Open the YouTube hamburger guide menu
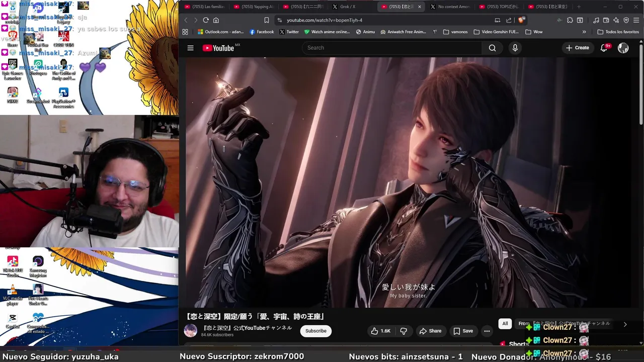Screen dimensions: 644x362 point(190,48)
